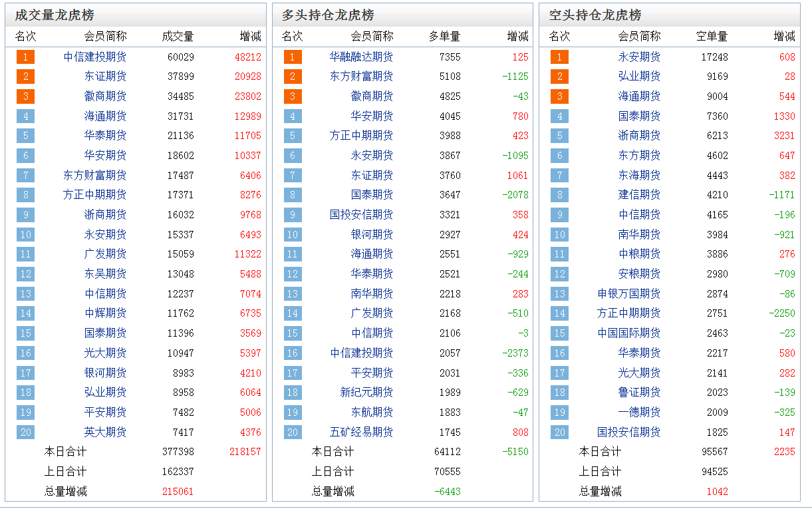Screen dimensions: 812x509
Task: Click 东证期货 in the 成交量龙虎榜 list
Action: point(105,77)
